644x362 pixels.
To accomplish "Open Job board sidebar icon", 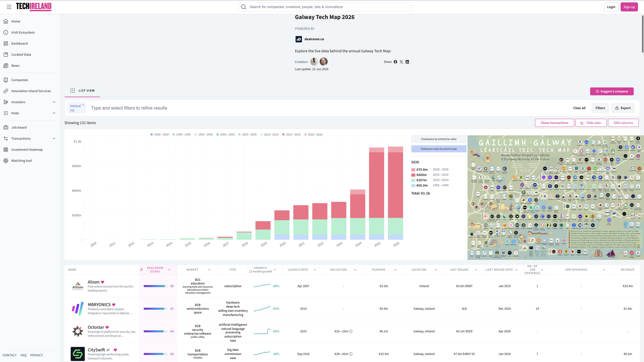I will click(6, 127).
